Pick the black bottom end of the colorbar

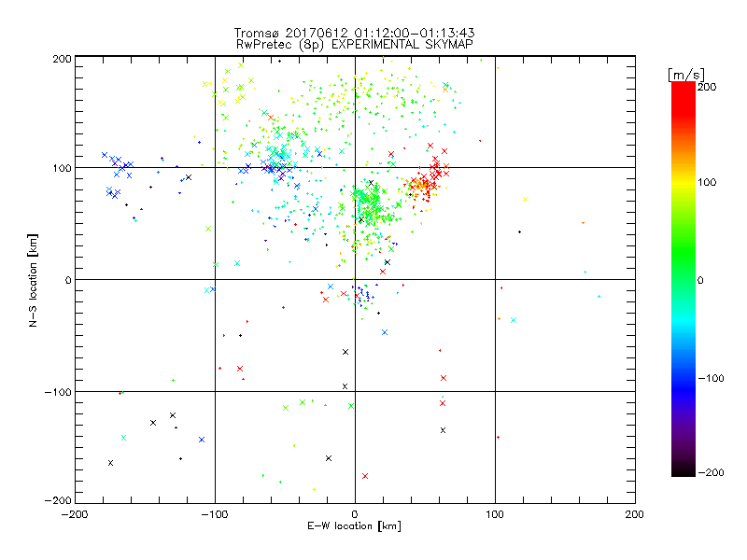684,469
